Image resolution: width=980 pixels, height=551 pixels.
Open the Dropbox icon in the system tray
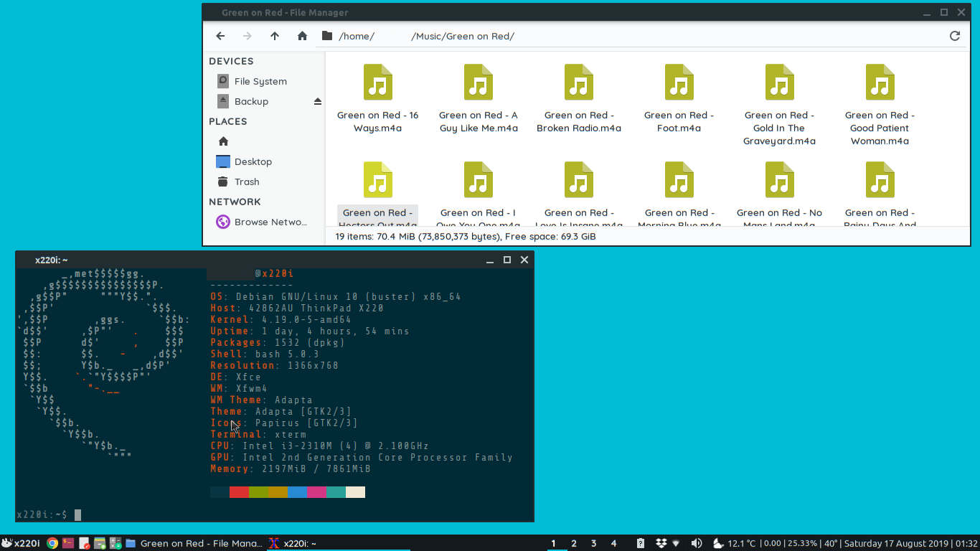pyautogui.click(x=661, y=543)
